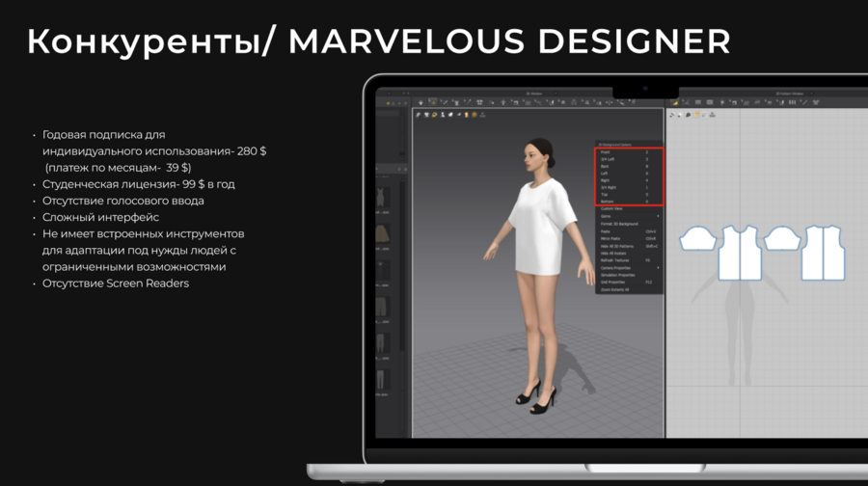Click the skin-toned avatar icon in 3D view
Screen dimensions: 868x486
466,115
